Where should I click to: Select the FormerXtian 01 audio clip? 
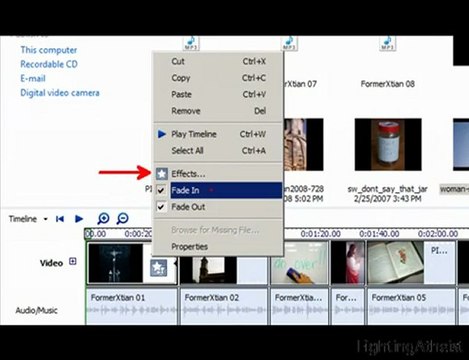132,307
